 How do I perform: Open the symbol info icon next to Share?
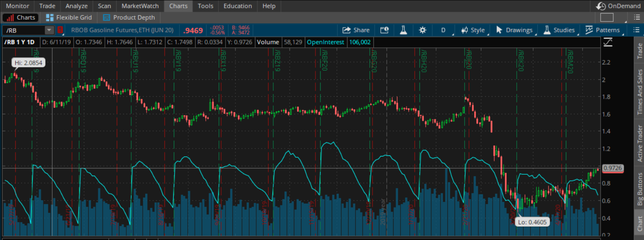tap(384, 30)
